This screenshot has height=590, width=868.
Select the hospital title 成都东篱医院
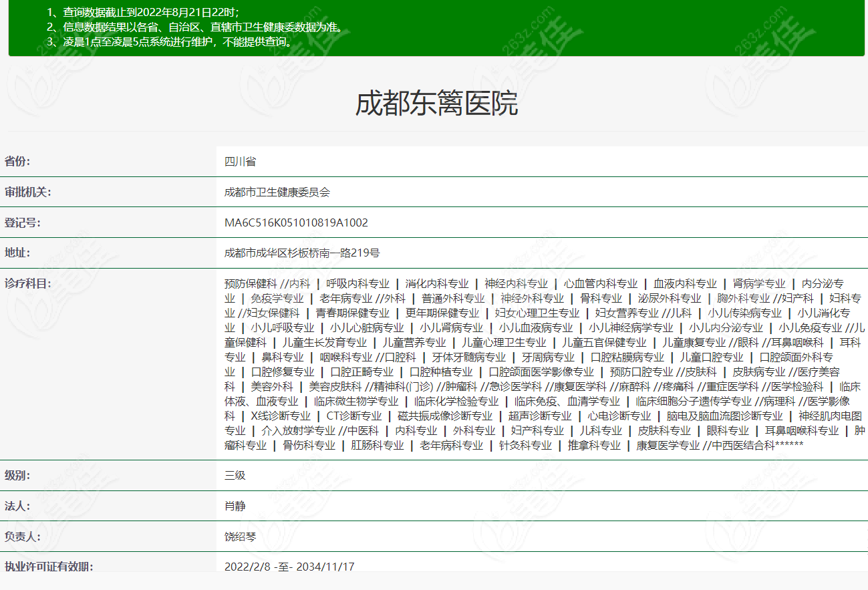pyautogui.click(x=436, y=104)
